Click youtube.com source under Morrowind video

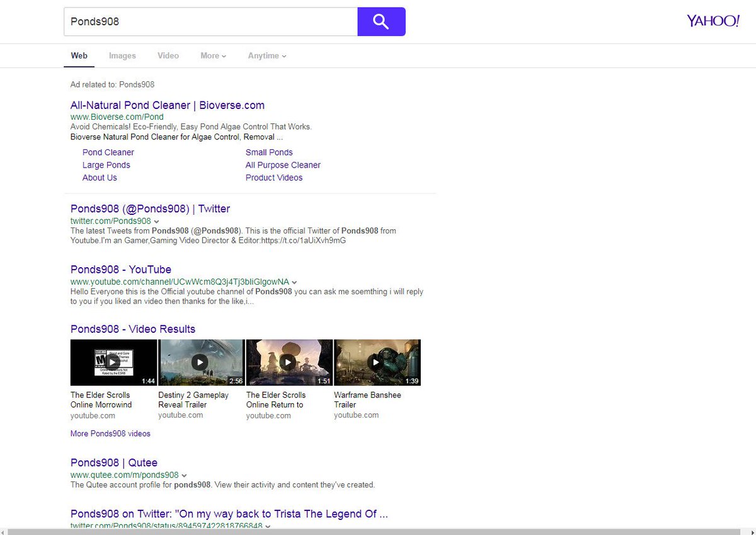(93, 415)
